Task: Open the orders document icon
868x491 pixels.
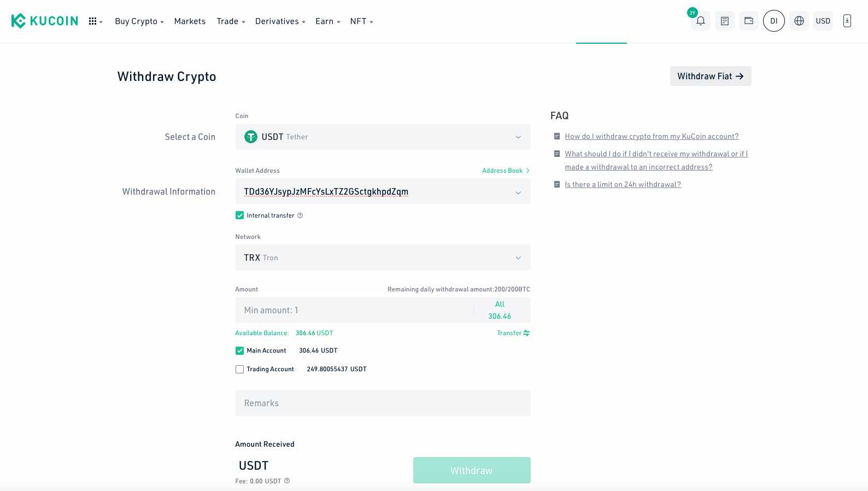Action: [725, 21]
